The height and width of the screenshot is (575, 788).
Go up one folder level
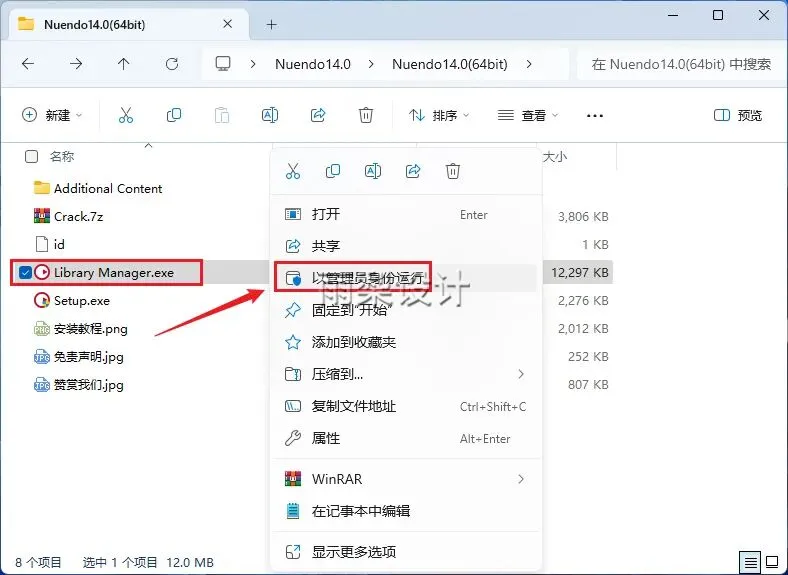(x=124, y=64)
